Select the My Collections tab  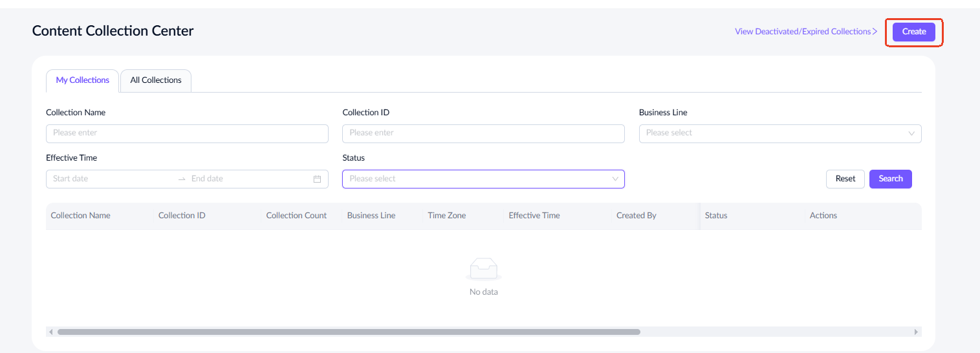pyautogui.click(x=82, y=80)
